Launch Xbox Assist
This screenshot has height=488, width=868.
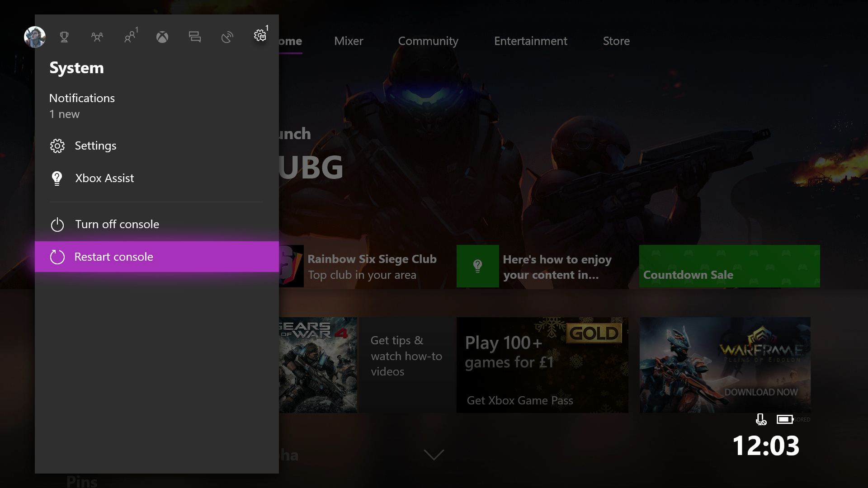point(104,178)
